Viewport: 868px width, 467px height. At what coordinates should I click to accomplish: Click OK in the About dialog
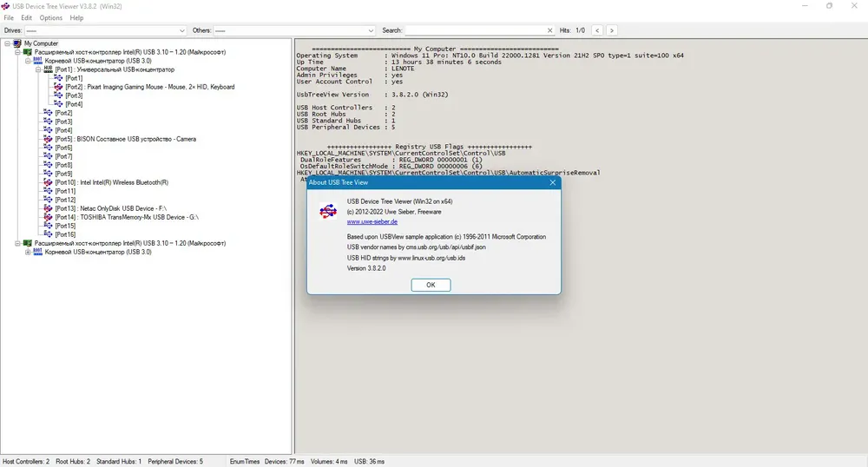431,285
